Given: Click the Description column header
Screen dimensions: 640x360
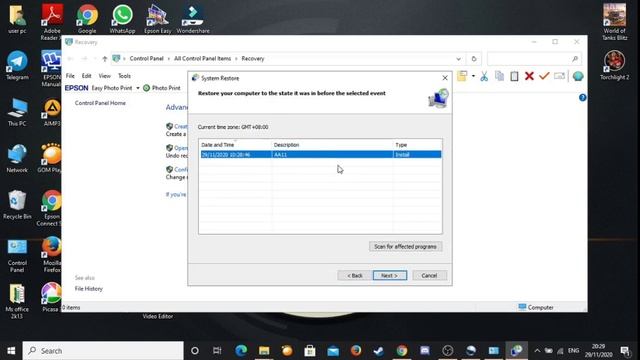Looking at the screenshot, I should coord(332,145).
